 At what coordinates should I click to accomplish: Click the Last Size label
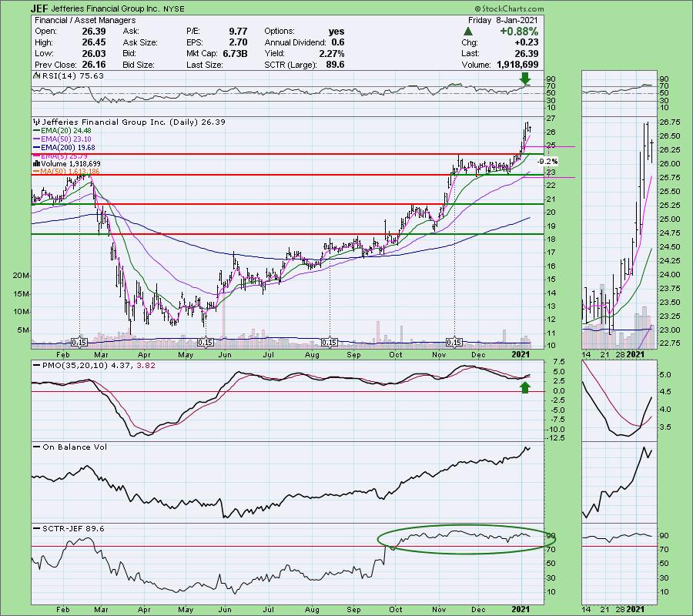point(204,65)
